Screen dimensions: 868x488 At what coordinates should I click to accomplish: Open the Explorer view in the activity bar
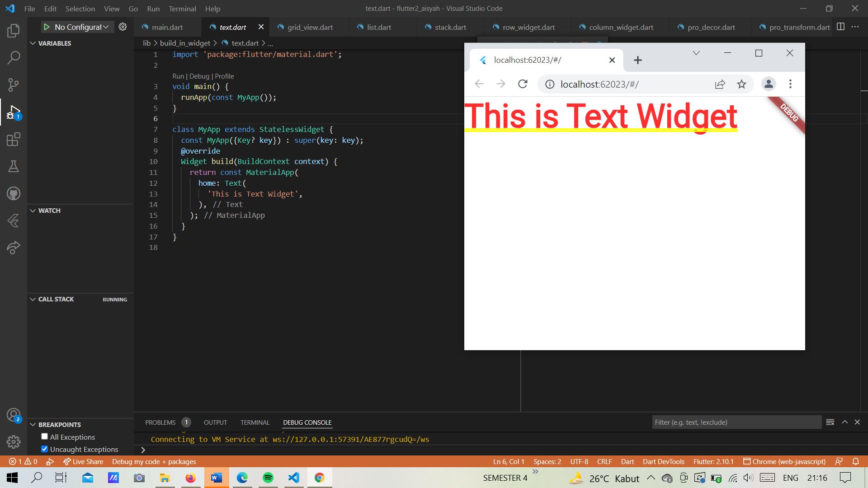(14, 30)
